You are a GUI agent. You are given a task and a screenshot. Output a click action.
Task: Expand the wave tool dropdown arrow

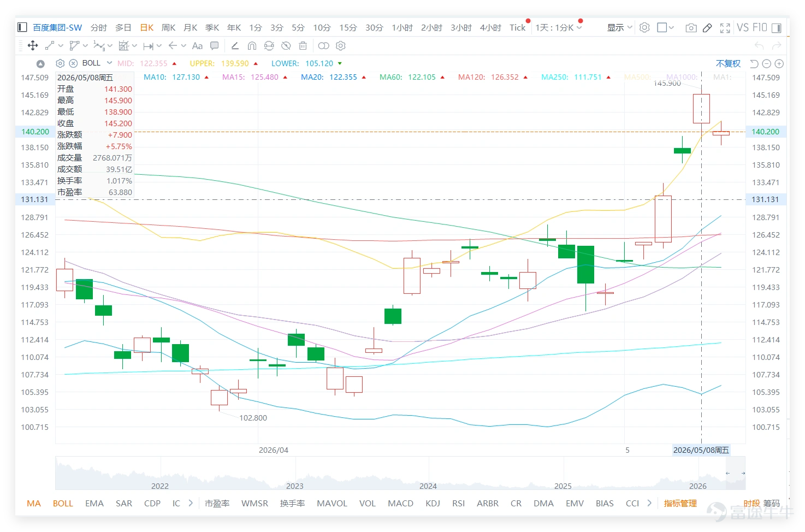pos(110,46)
